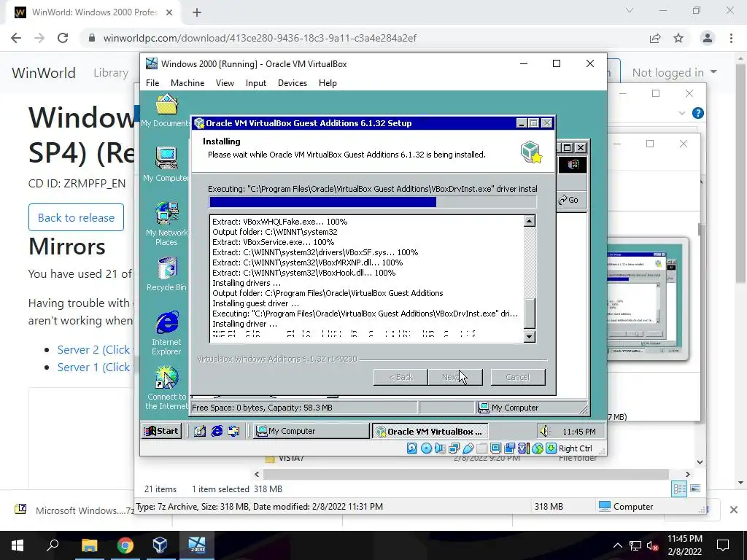Click the Back button in Guest Additions Setup
747x560 pixels.
(x=400, y=377)
